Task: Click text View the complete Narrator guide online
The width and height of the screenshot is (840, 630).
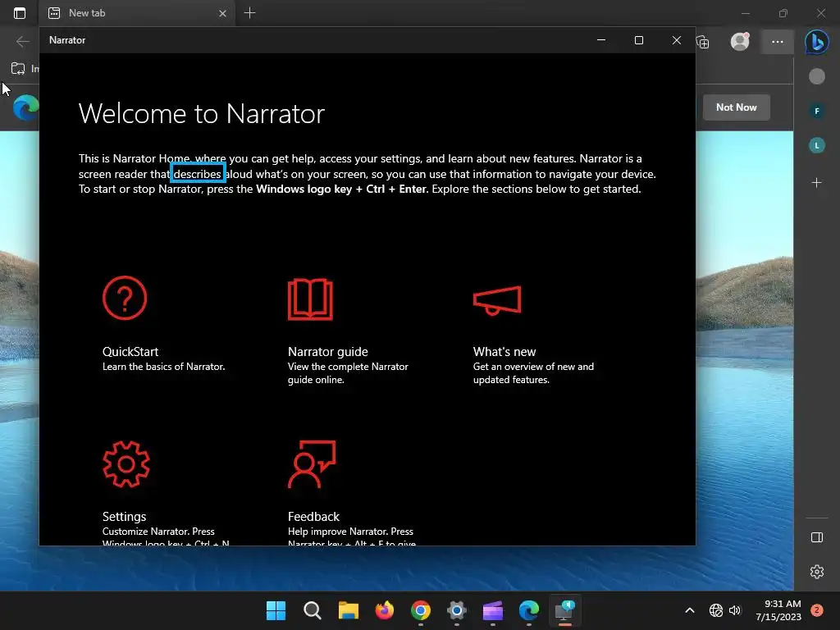Action: (348, 373)
